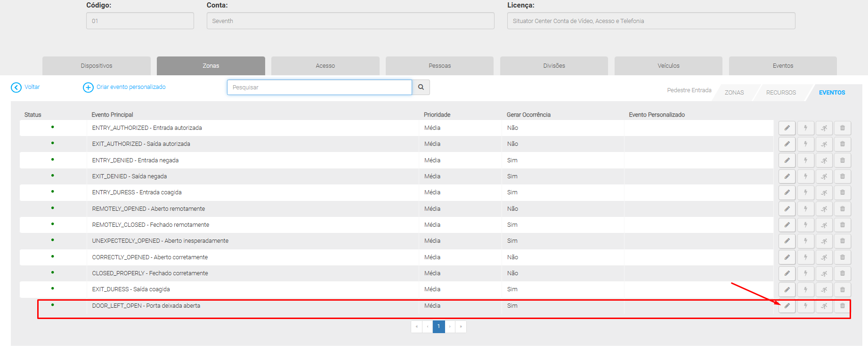Image resolution: width=868 pixels, height=351 pixels.
Task: Edit the REMOTELY_OPENED event with pencil
Action: (x=787, y=209)
